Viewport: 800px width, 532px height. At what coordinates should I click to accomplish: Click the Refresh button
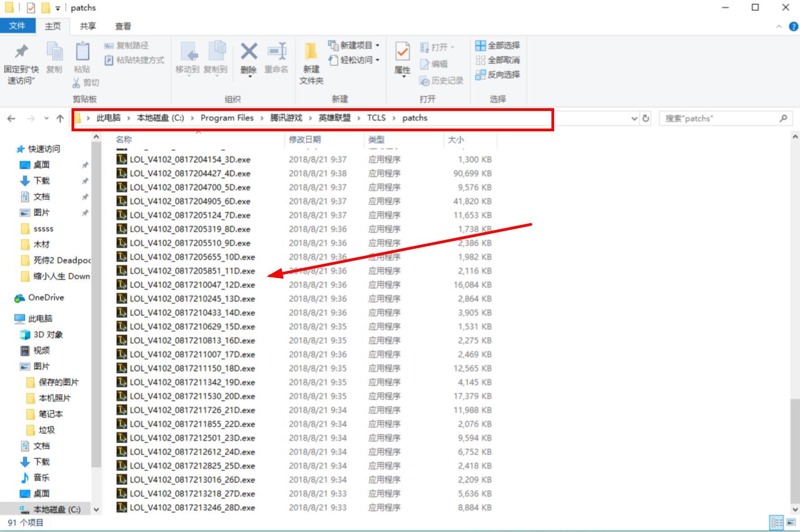point(646,118)
